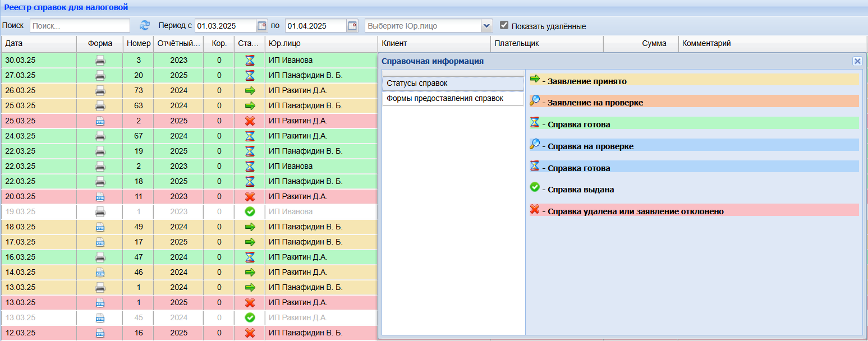Click the status legend 'Справка выдана'
The image size is (868, 341).
coord(694,189)
